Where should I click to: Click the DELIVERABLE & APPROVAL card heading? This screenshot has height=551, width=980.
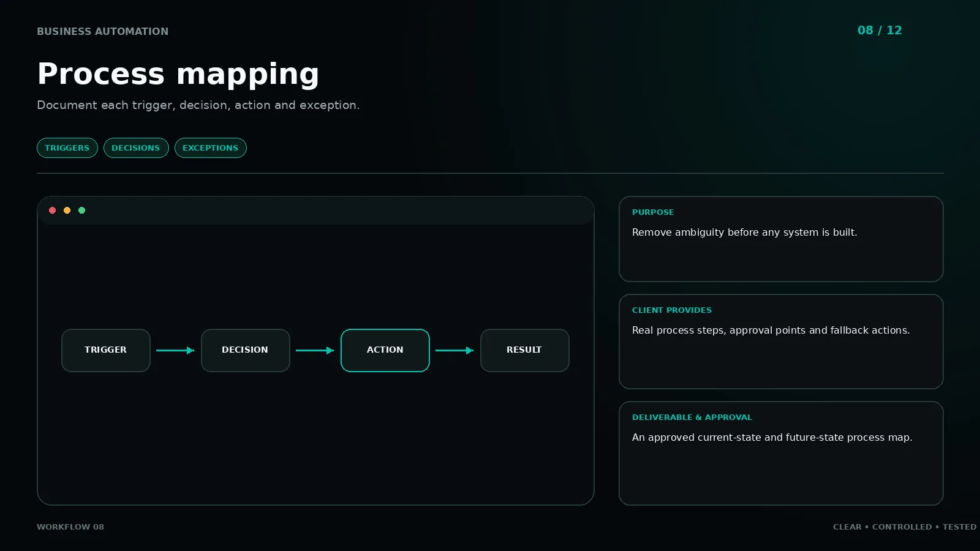[x=692, y=418]
